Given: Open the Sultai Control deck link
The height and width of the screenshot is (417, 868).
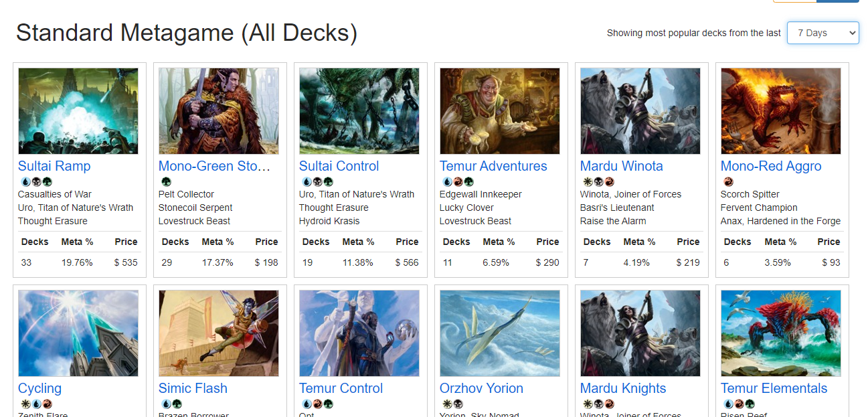Looking at the screenshot, I should point(339,166).
